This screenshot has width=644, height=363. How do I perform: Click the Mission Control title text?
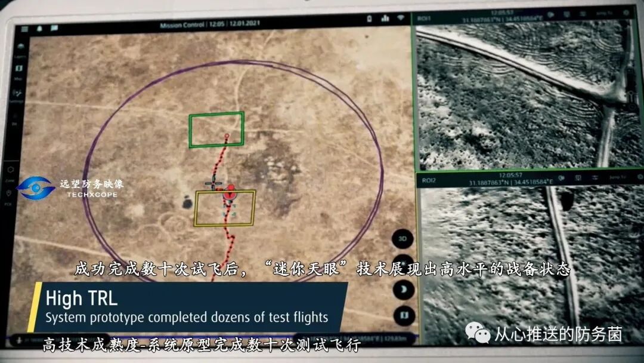click(x=181, y=24)
